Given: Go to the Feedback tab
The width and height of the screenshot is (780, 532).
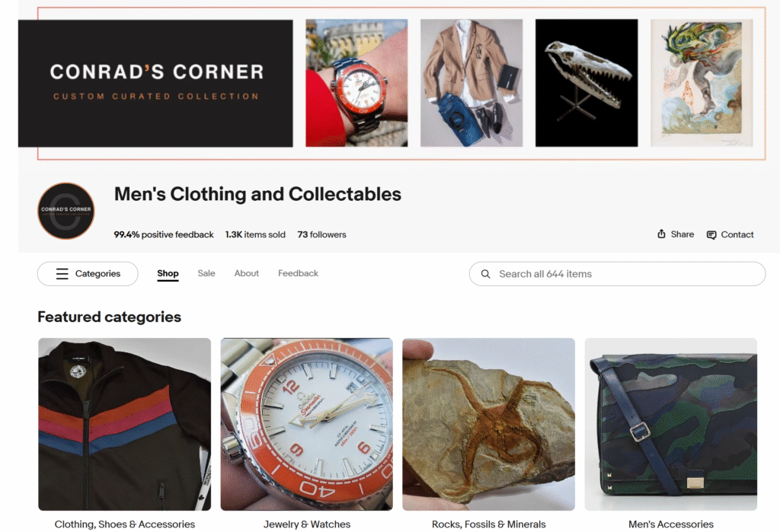Looking at the screenshot, I should pos(298,273).
